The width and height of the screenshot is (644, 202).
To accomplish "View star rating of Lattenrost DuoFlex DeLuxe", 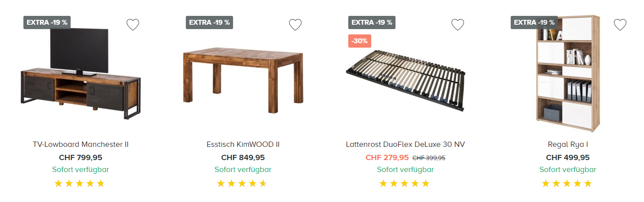I will coord(404,183).
